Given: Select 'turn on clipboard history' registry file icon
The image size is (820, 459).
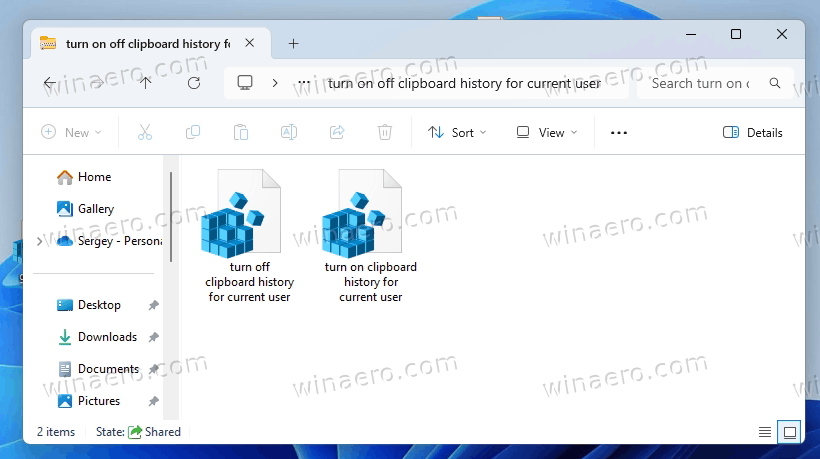Looking at the screenshot, I should pyautogui.click(x=362, y=213).
